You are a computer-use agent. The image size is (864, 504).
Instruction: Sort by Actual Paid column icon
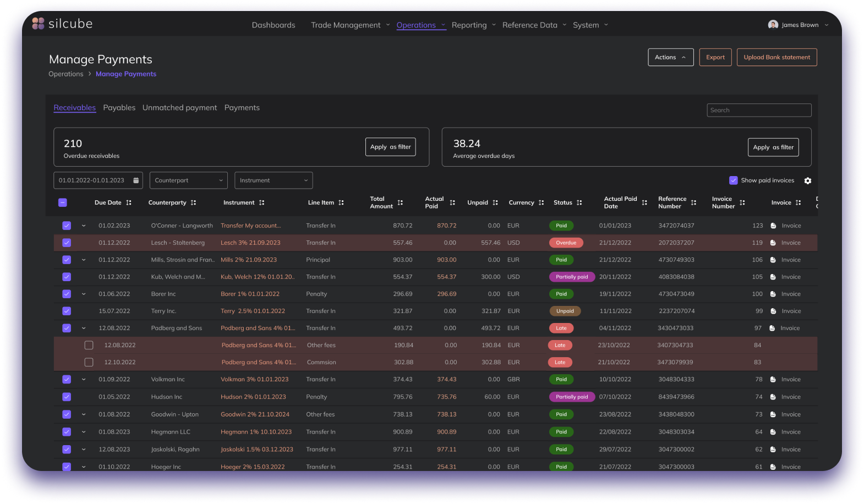coord(452,202)
